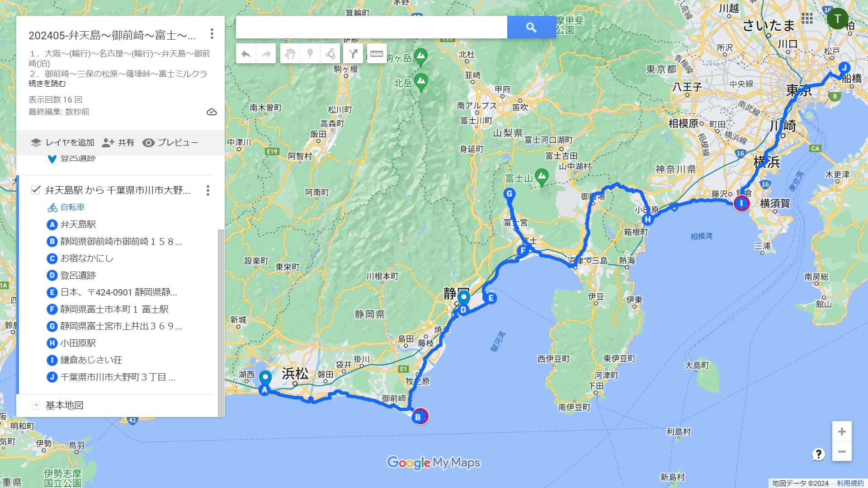The width and height of the screenshot is (868, 488).
Task: Uncheck the 弁天島駅 route layer checkbox
Action: pyautogui.click(x=36, y=190)
